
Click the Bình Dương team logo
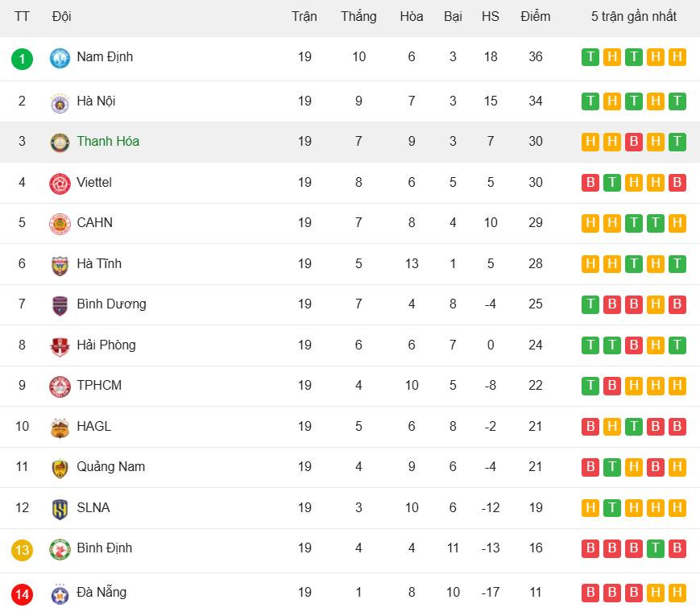pos(60,305)
